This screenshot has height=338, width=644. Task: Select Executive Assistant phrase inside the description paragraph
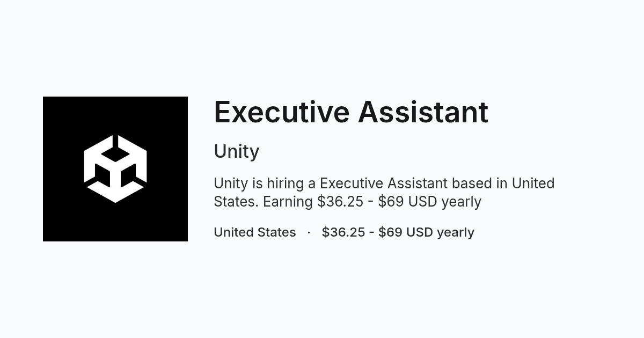[383, 183]
